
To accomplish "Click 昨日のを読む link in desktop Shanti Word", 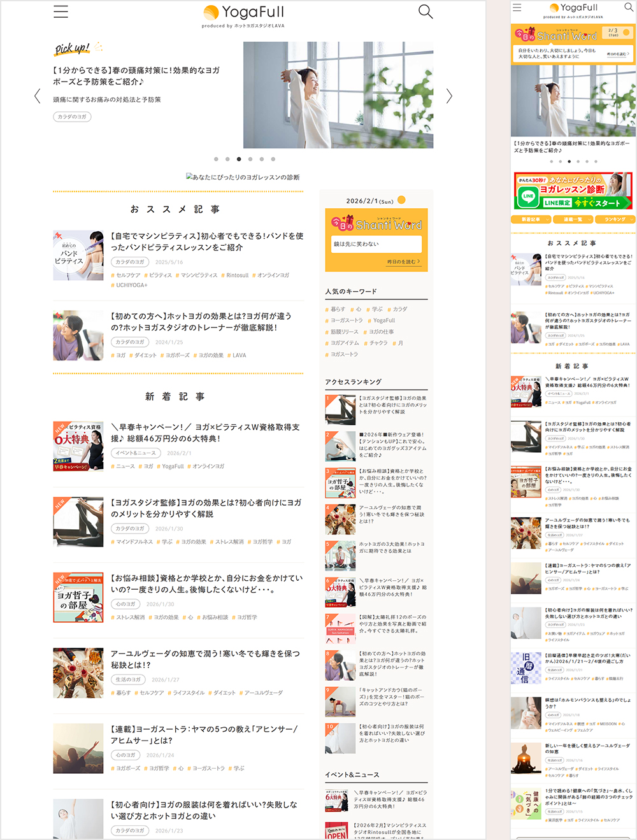I will 403,262.
